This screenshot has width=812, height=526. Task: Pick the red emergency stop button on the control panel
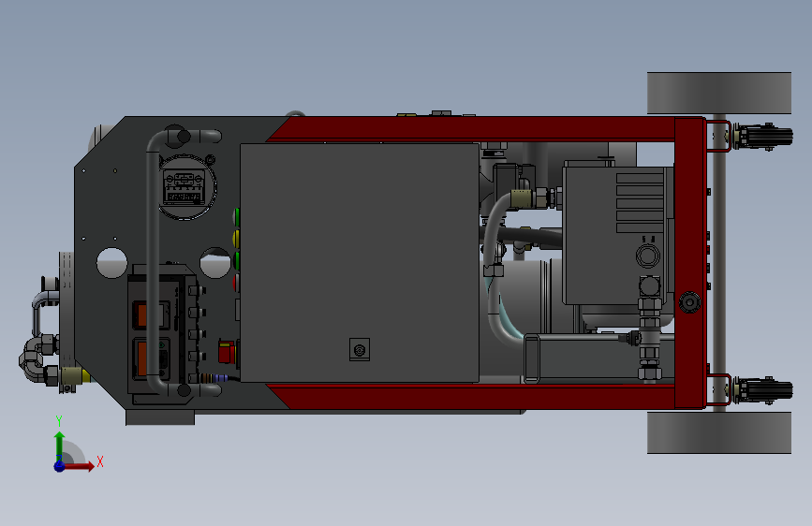click(228, 352)
